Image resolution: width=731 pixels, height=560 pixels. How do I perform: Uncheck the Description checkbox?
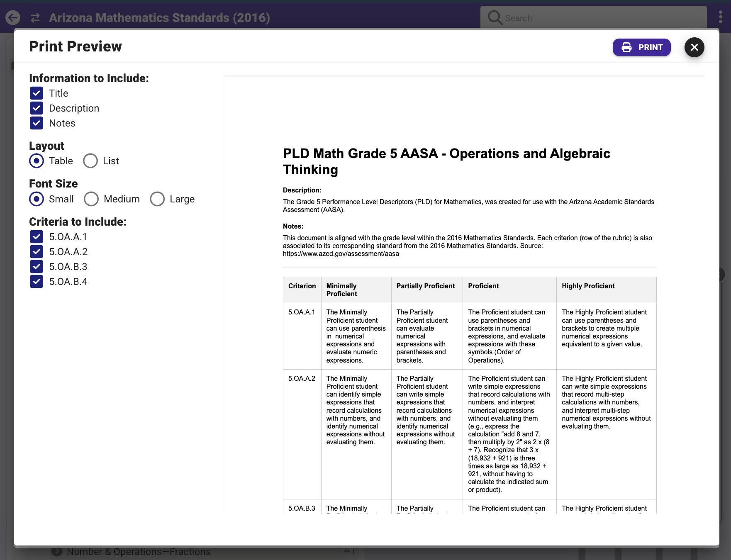click(x=37, y=108)
